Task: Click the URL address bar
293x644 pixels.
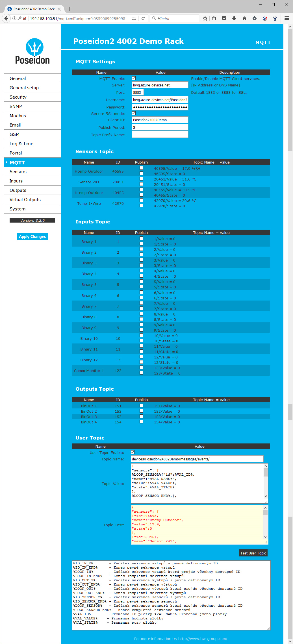Action: click(x=77, y=18)
